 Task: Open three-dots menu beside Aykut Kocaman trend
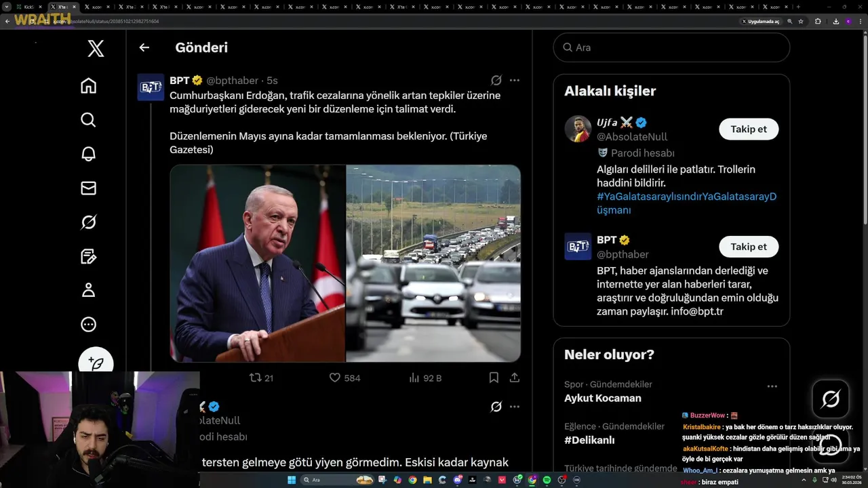click(772, 386)
